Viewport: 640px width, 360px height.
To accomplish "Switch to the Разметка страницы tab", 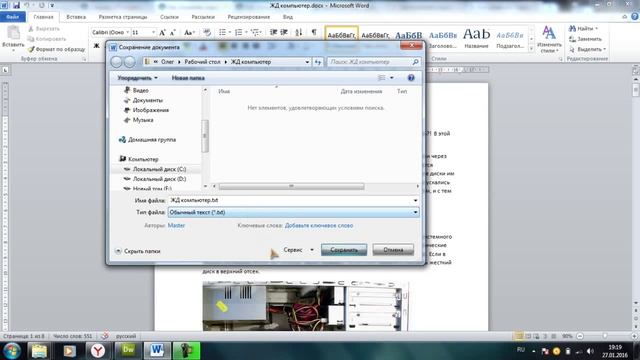I will point(123,17).
